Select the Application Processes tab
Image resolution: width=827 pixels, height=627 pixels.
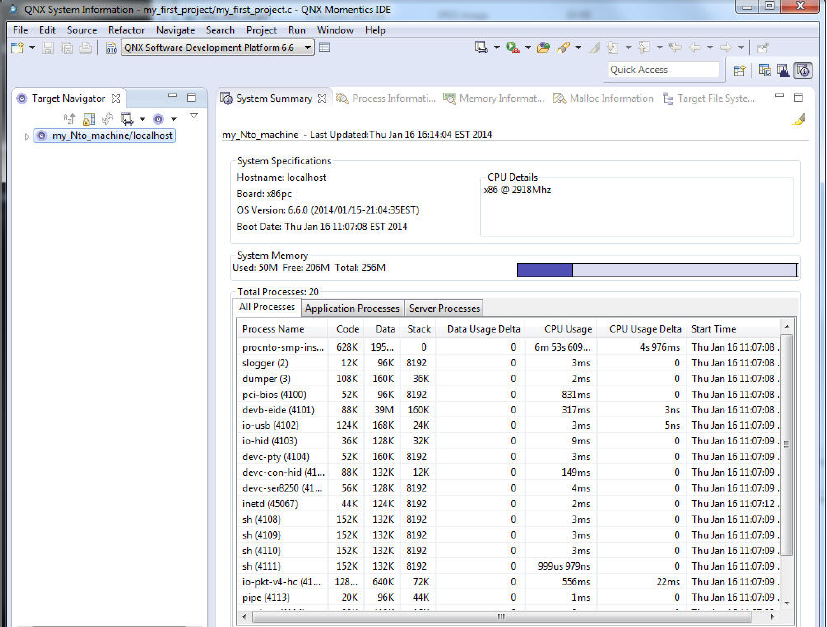352,308
